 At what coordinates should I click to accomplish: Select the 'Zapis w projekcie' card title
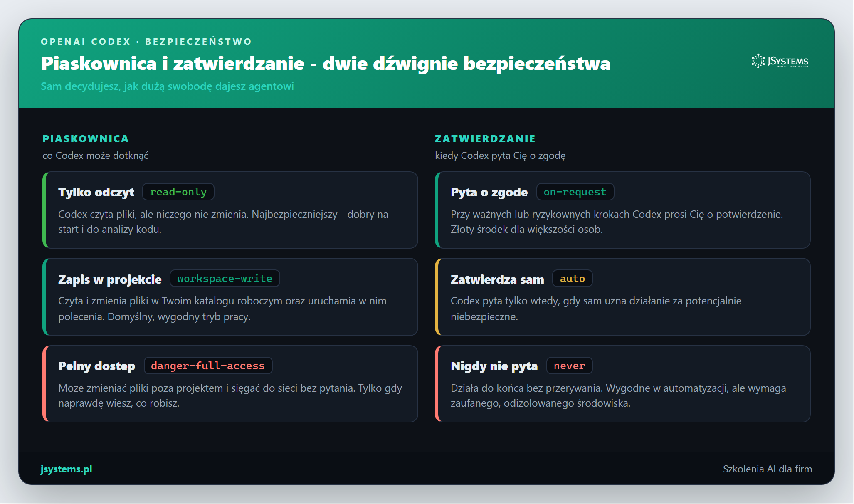[x=110, y=279]
